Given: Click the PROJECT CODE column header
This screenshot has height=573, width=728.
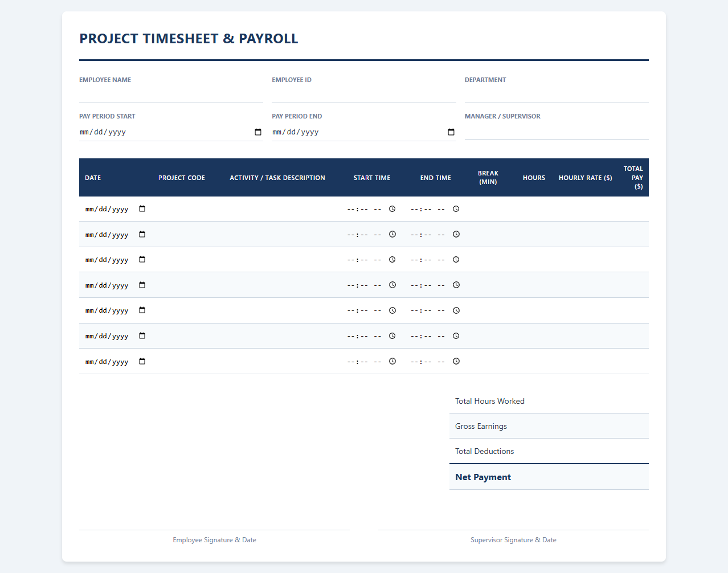Looking at the screenshot, I should [x=182, y=178].
